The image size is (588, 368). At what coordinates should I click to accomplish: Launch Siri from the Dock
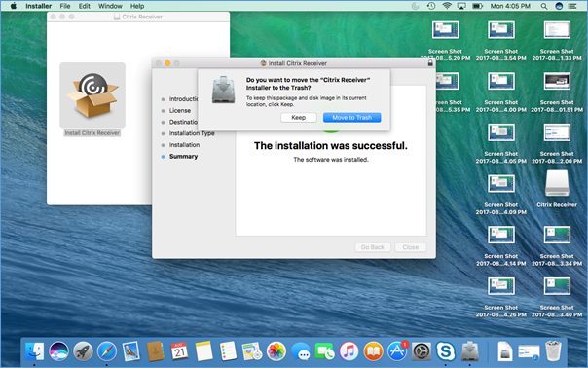tap(58, 351)
